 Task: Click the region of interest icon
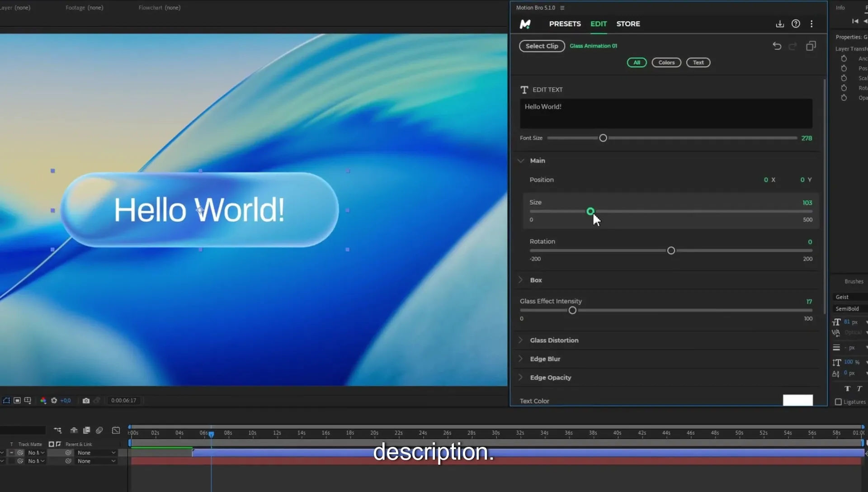[17, 401]
